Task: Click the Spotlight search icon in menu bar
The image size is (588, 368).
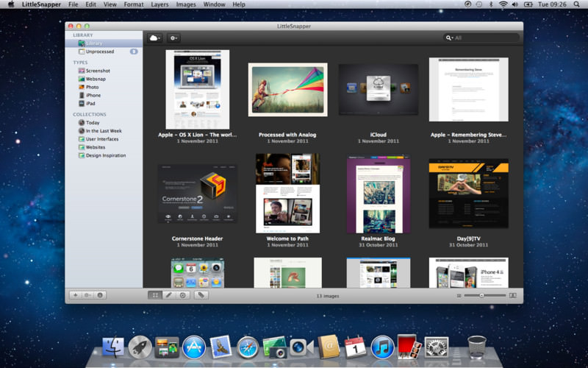Action: (x=576, y=4)
